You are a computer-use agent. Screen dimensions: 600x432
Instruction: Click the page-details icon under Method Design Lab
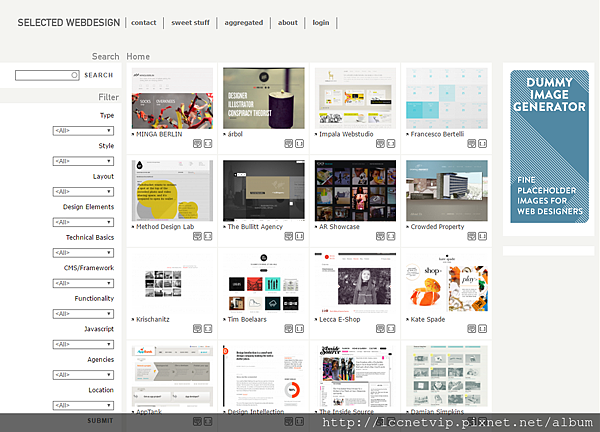[x=197, y=236]
